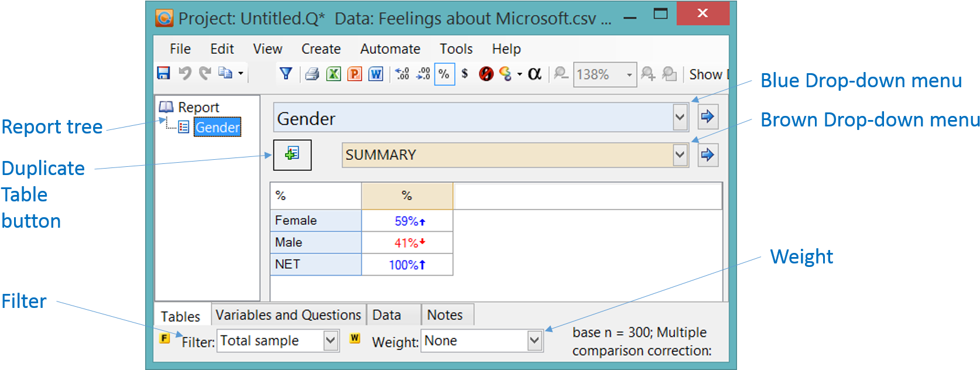The image size is (980, 370).
Task: Export to Excel using toolbar icon
Action: click(334, 74)
